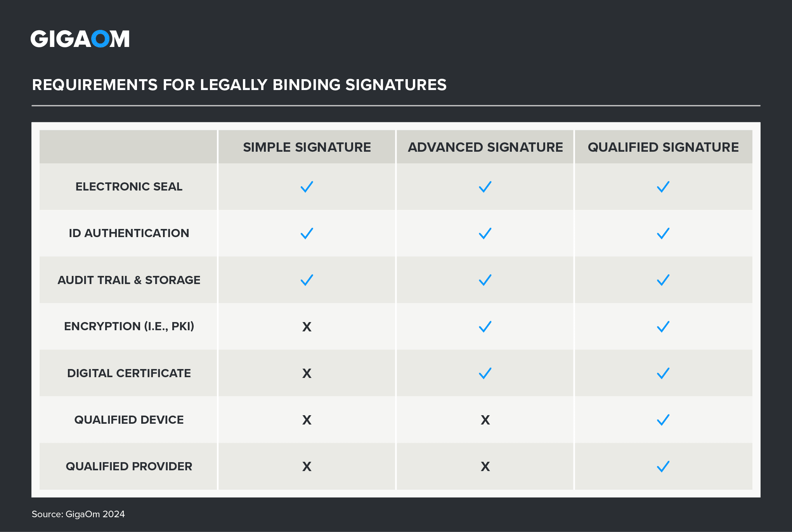This screenshot has height=532, width=792.
Task: Click the Qualified Provider X under Simple Signature
Action: pyautogui.click(x=307, y=466)
